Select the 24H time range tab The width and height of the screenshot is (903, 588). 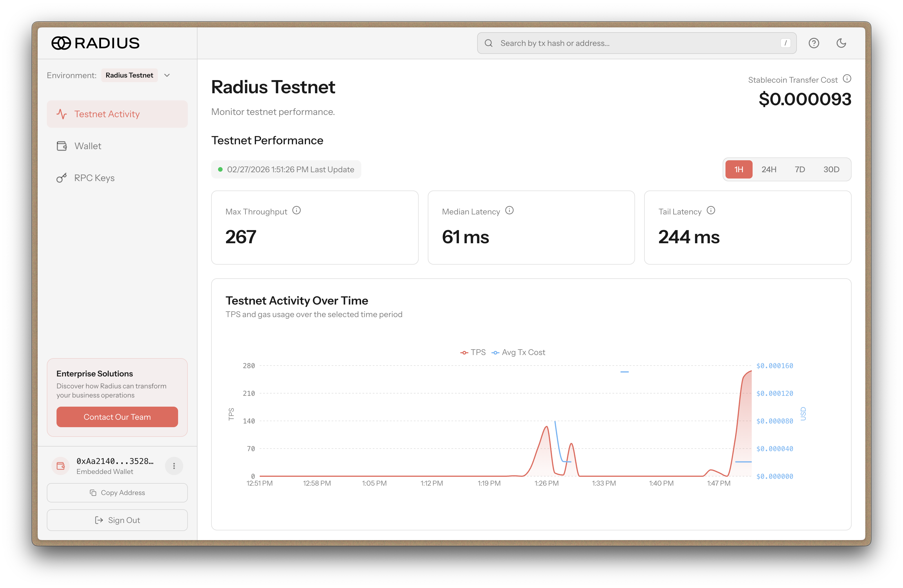769,169
